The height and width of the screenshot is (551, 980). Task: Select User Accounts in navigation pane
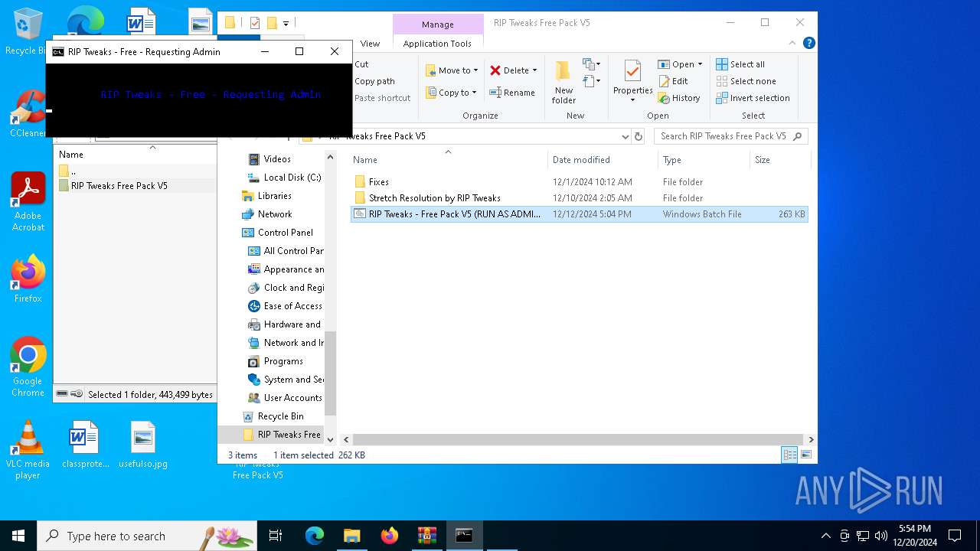click(x=292, y=398)
